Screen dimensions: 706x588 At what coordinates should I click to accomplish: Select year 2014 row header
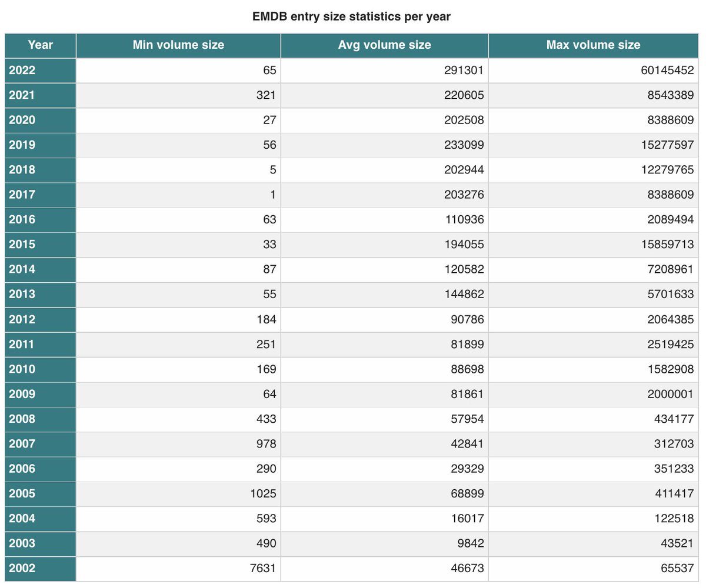point(41,270)
